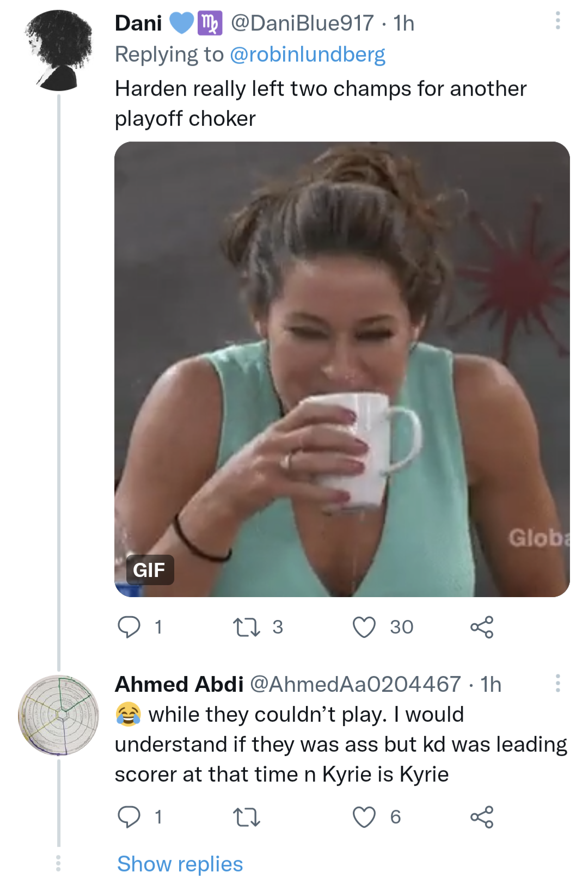
Task: Open the @DaniBlue917 handle
Action: pyautogui.click(x=302, y=23)
